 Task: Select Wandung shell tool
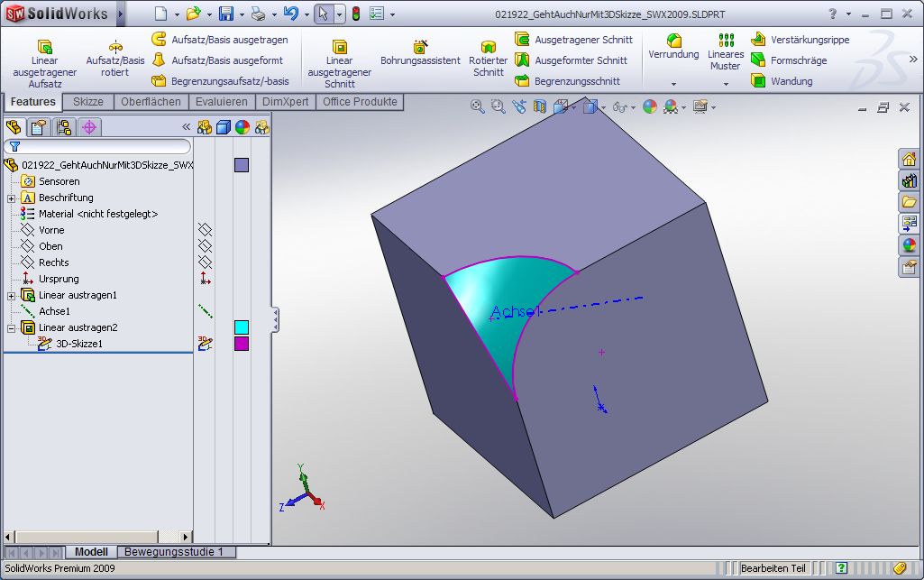point(782,81)
